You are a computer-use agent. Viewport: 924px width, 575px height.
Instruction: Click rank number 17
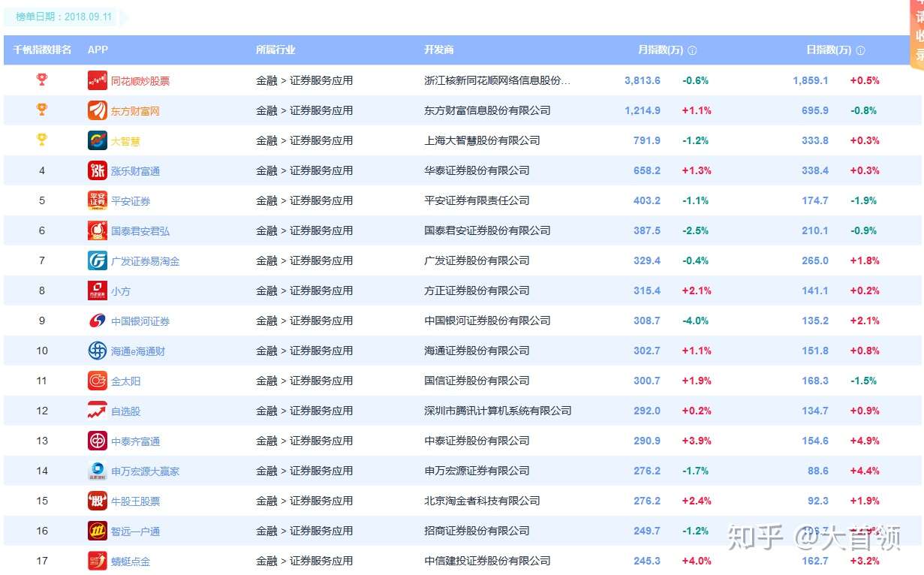point(42,561)
